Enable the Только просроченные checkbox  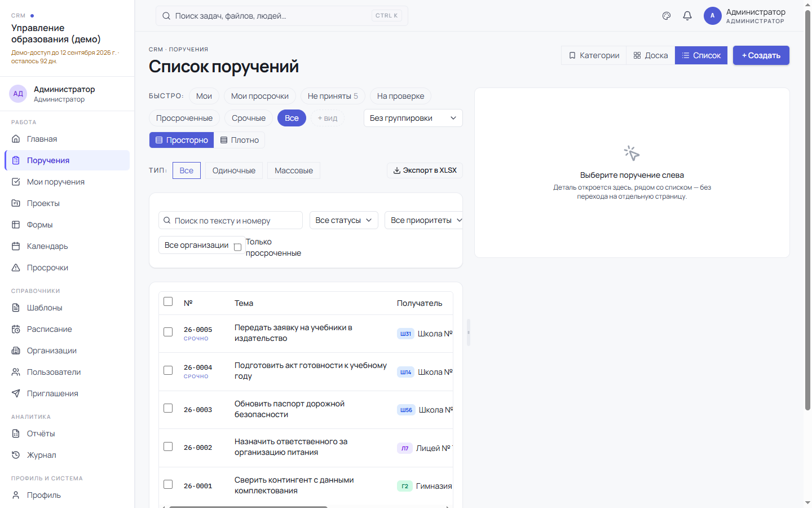tap(237, 247)
